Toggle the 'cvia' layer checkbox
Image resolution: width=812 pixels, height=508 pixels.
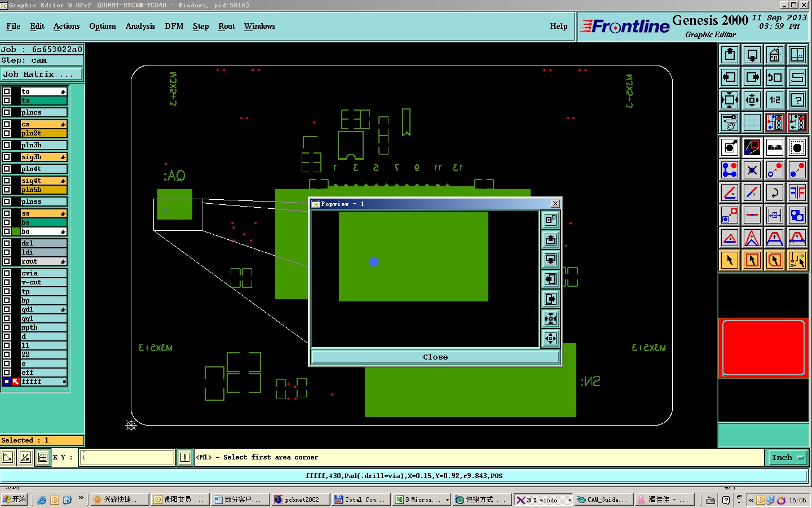[x=7, y=273]
